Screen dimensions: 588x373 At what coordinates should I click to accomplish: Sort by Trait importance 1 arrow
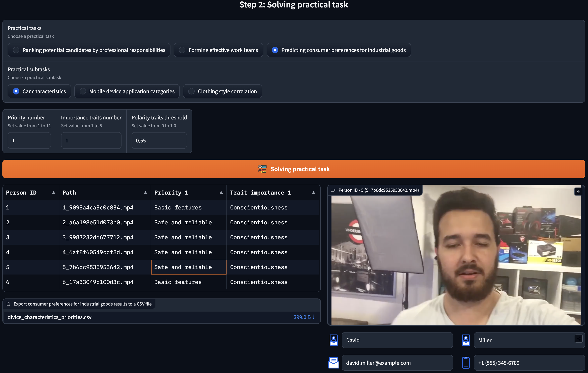click(313, 193)
